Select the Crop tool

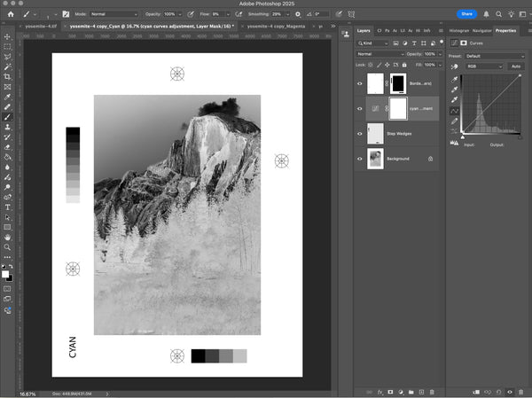point(7,77)
